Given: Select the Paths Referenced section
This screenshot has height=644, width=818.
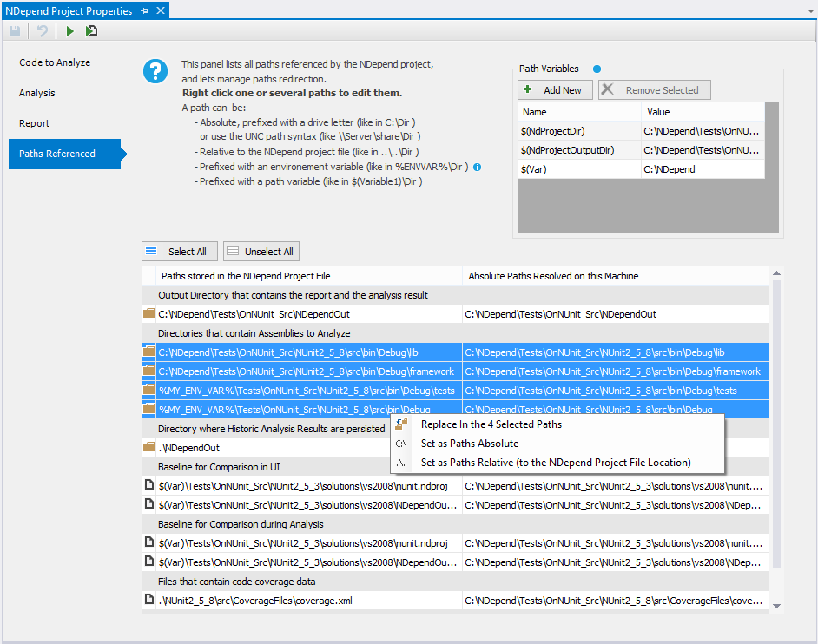Looking at the screenshot, I should click(x=64, y=154).
